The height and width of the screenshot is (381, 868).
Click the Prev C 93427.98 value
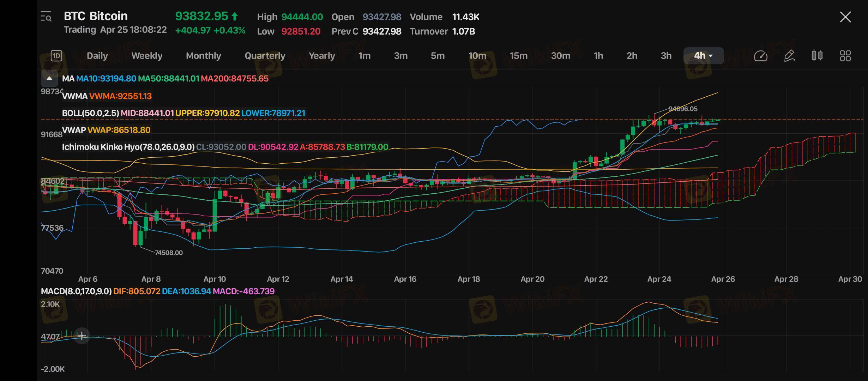[x=382, y=31]
